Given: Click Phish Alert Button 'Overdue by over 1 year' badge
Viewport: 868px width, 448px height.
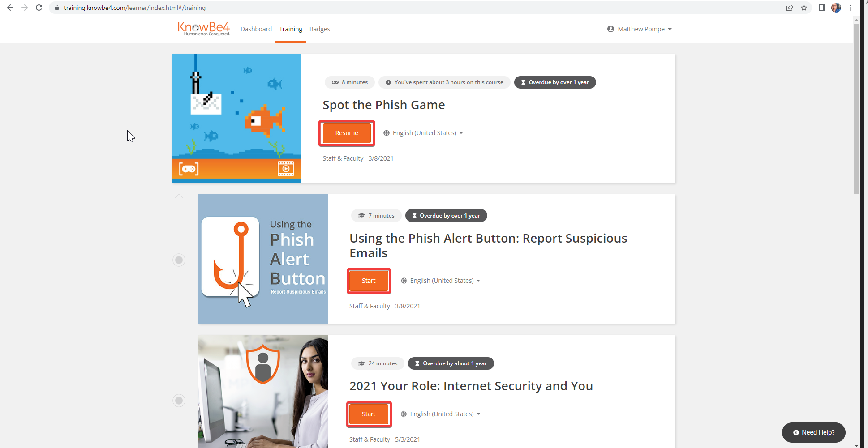Looking at the screenshot, I should (x=446, y=216).
